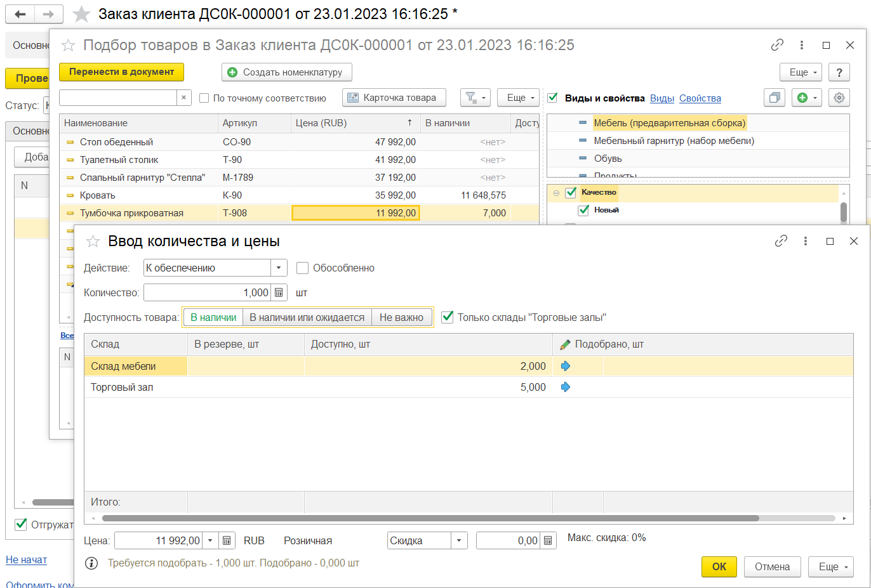Click calculator icon in Количество field

[278, 292]
